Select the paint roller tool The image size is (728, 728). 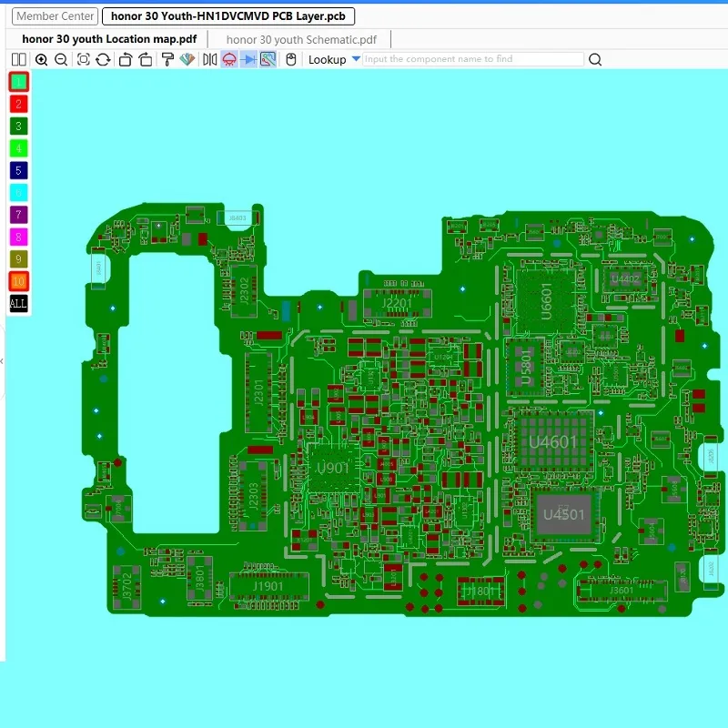(167, 59)
